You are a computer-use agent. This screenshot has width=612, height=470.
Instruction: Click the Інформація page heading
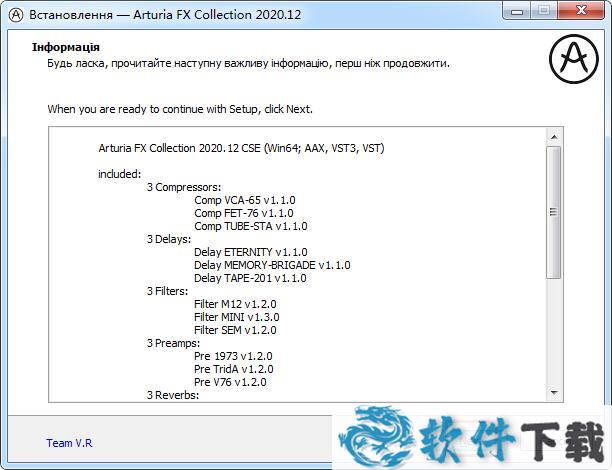click(x=66, y=47)
